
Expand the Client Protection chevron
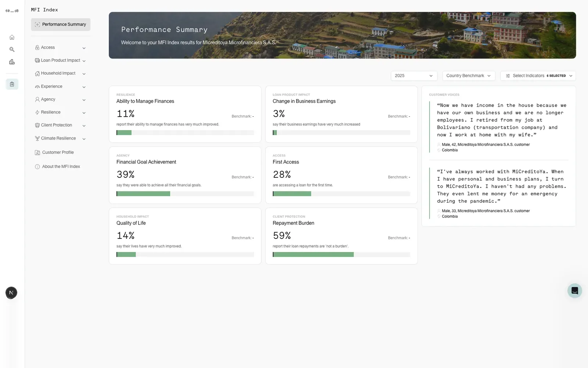[x=84, y=126]
